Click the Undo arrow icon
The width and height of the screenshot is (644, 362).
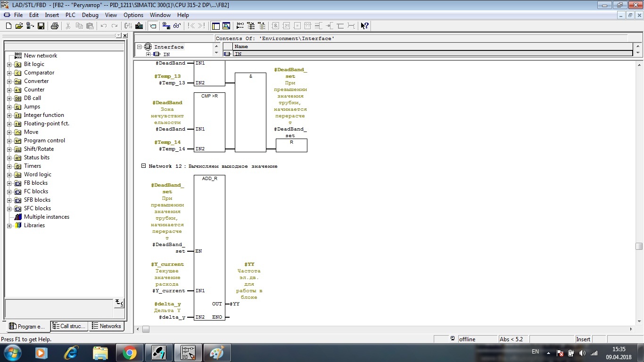[x=104, y=26]
